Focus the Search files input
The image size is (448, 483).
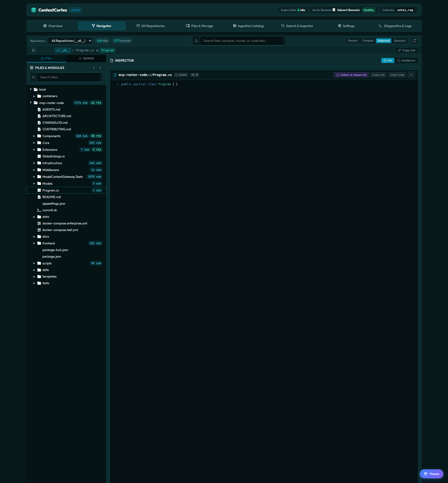point(69,77)
